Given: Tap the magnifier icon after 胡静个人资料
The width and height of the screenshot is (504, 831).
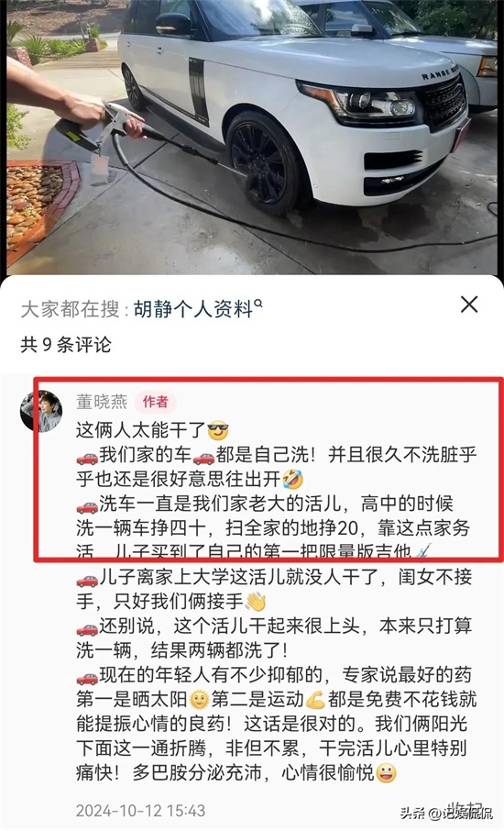Looking at the screenshot, I should pos(258,304).
